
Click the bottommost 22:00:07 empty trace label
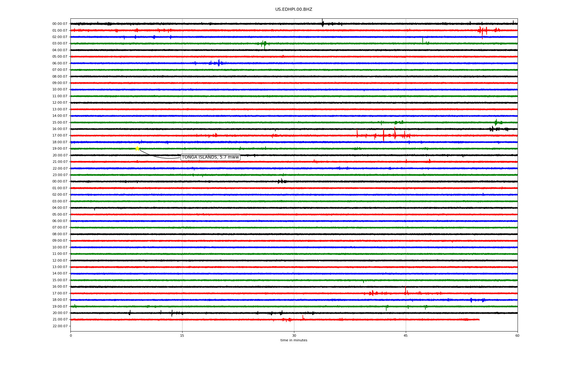[60, 326]
